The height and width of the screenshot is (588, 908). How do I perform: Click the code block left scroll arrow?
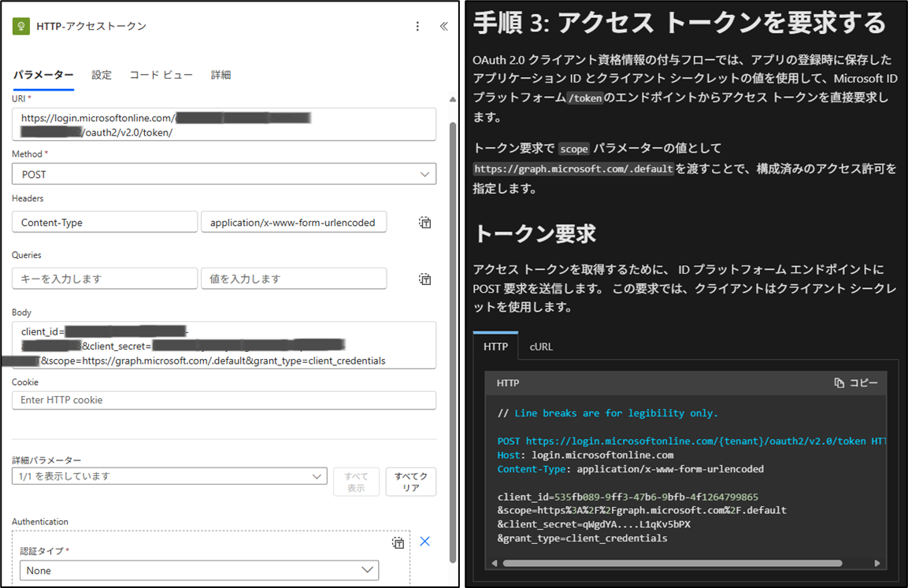(494, 563)
